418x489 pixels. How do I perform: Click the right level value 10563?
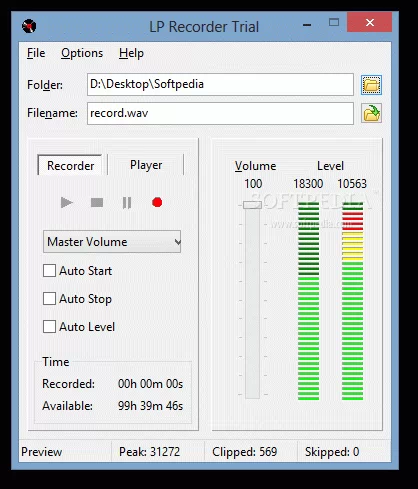click(x=352, y=184)
